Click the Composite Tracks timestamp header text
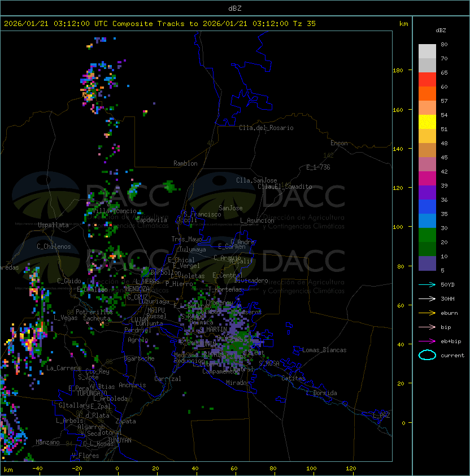470x476 pixels. point(160,24)
